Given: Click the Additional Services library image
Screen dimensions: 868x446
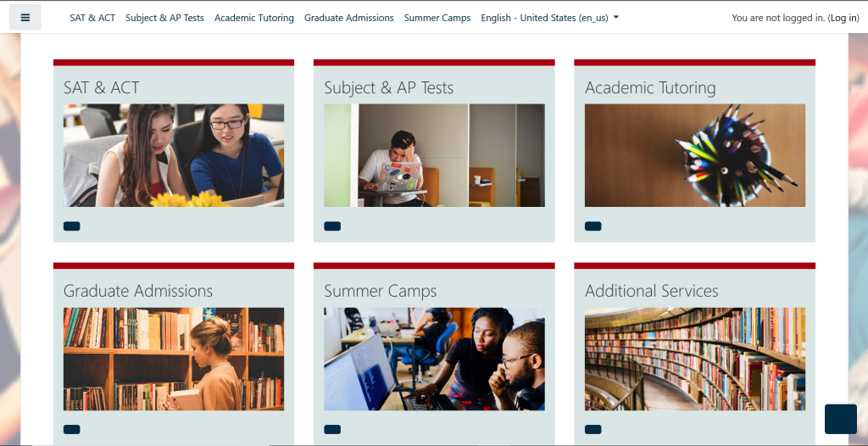Looking at the screenshot, I should point(695,359).
